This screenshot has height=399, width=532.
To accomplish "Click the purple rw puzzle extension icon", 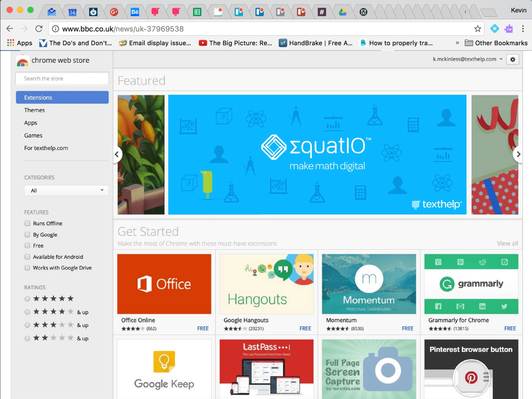I will click(508, 29).
